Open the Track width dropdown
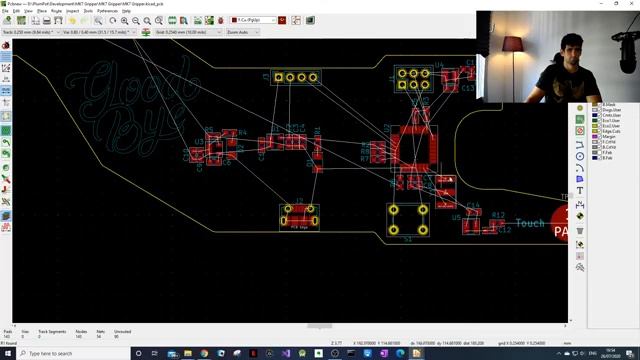Screen dimensions: 640x360 [x=31, y=32]
